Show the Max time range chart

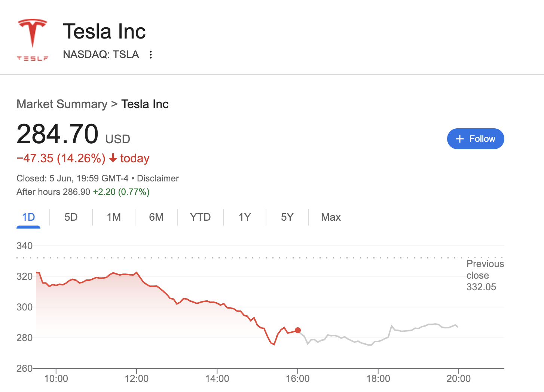[331, 217]
